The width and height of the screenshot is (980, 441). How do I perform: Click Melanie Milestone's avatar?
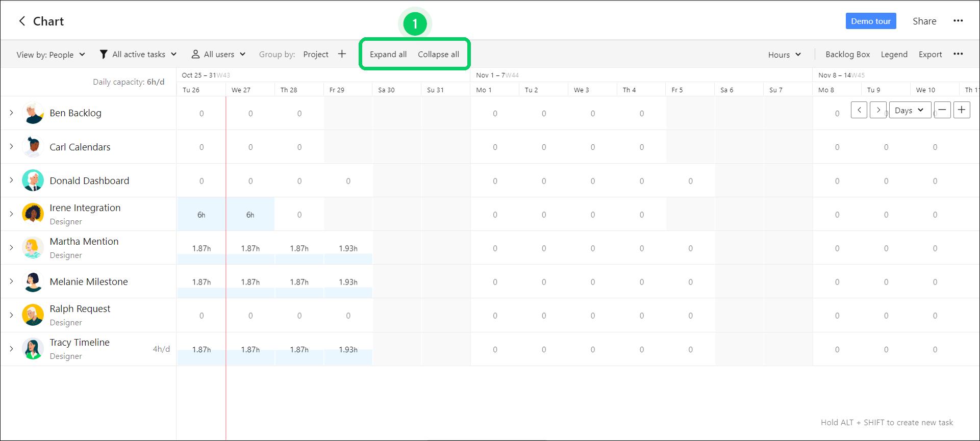33,281
